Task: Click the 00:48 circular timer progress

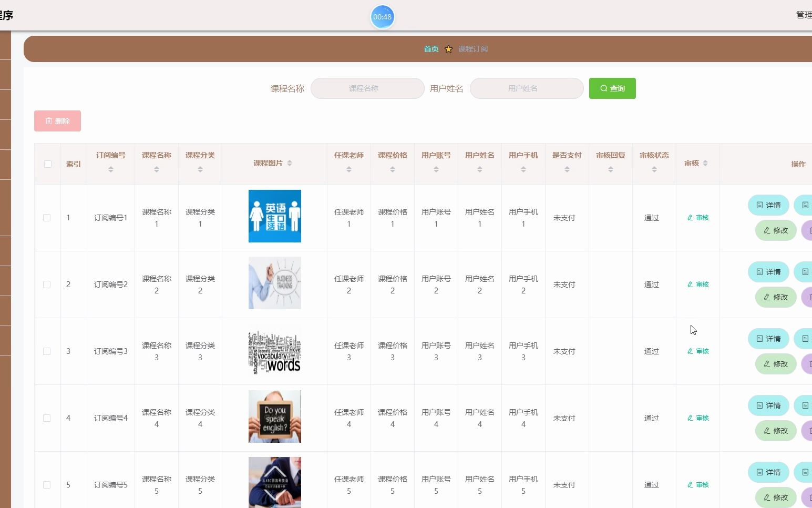Action: click(382, 16)
